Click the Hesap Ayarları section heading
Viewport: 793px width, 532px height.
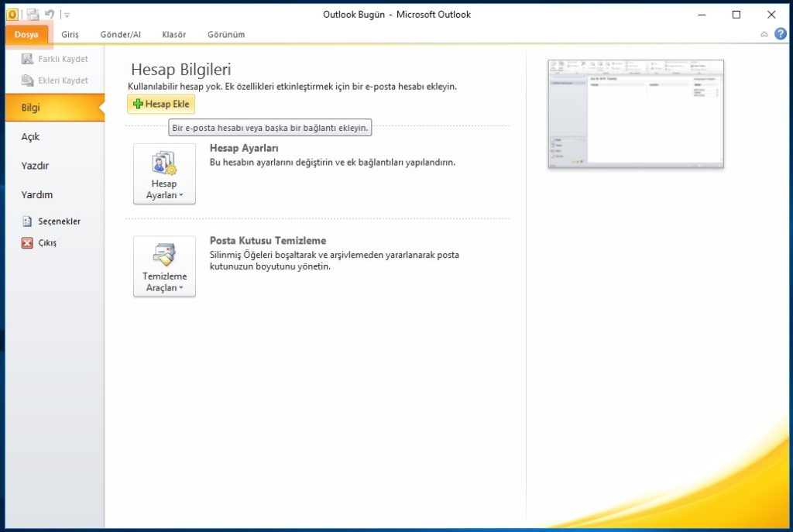[244, 148]
